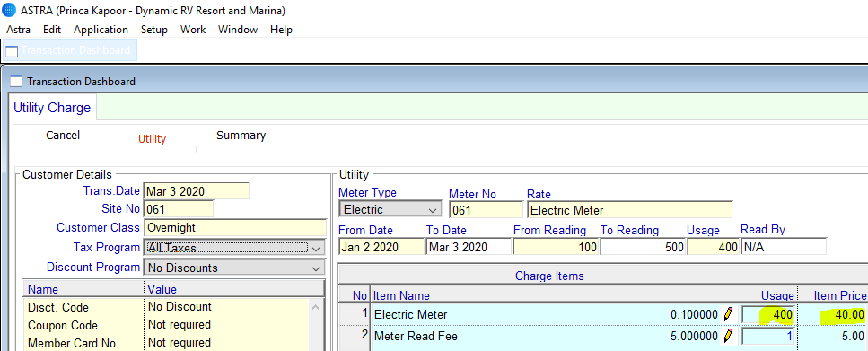Click the Site No field

(179, 209)
